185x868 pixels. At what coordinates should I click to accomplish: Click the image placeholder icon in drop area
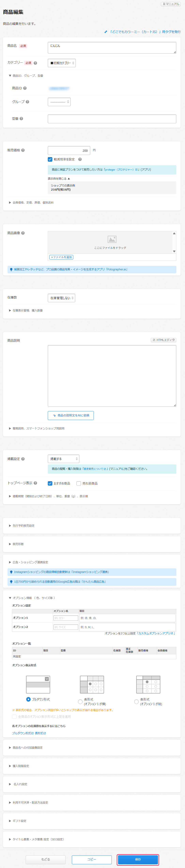pos(112,239)
